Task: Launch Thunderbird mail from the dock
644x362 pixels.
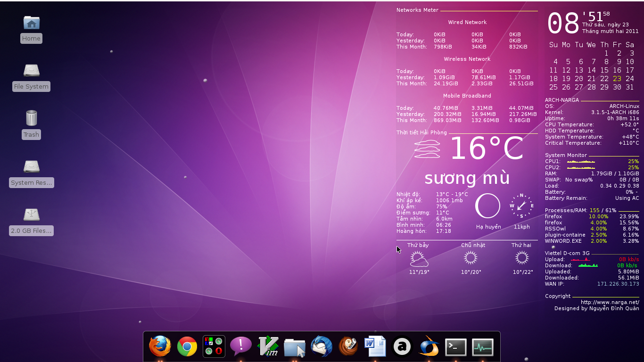Action: 322,346
